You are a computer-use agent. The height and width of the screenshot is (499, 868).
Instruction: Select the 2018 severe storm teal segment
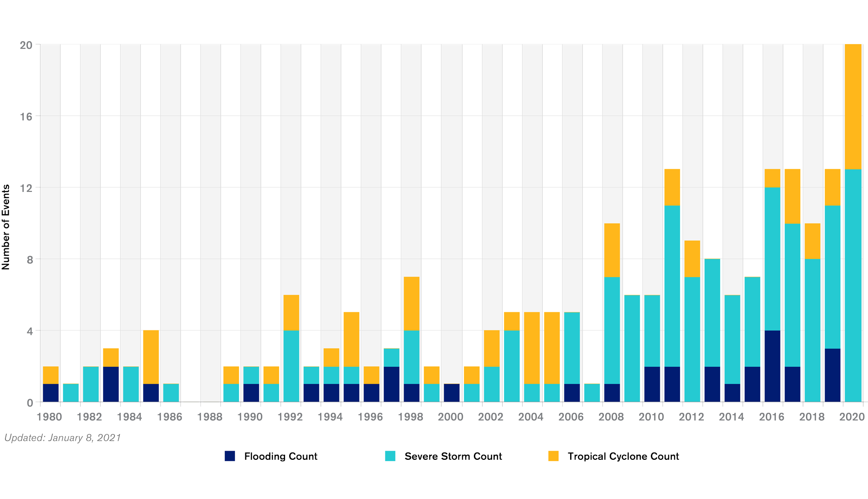click(812, 330)
